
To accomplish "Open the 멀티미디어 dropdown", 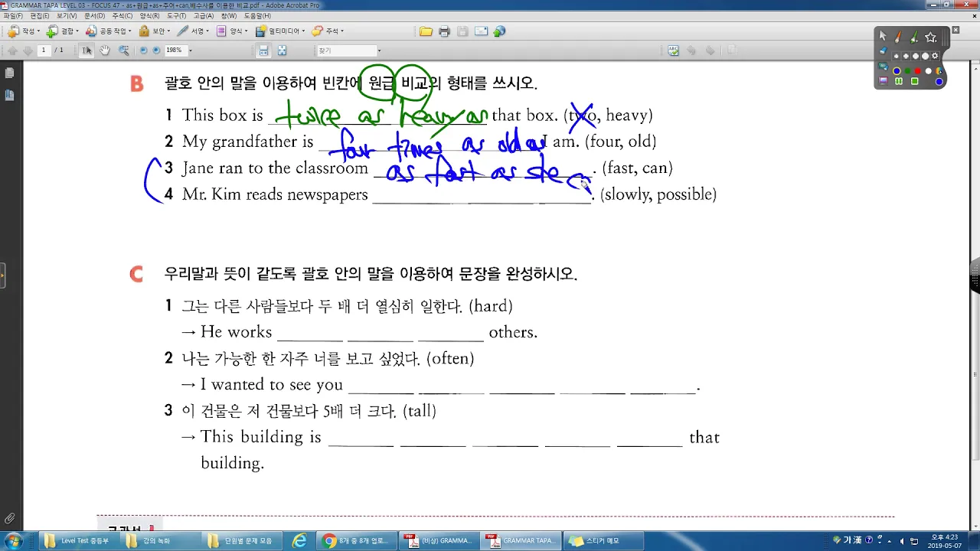I will click(280, 31).
